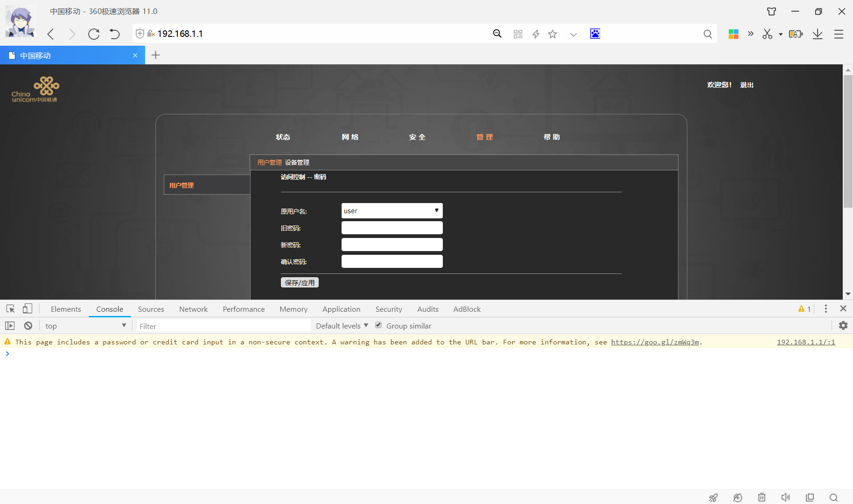Expand the 原用户名 user dropdown

pos(392,211)
